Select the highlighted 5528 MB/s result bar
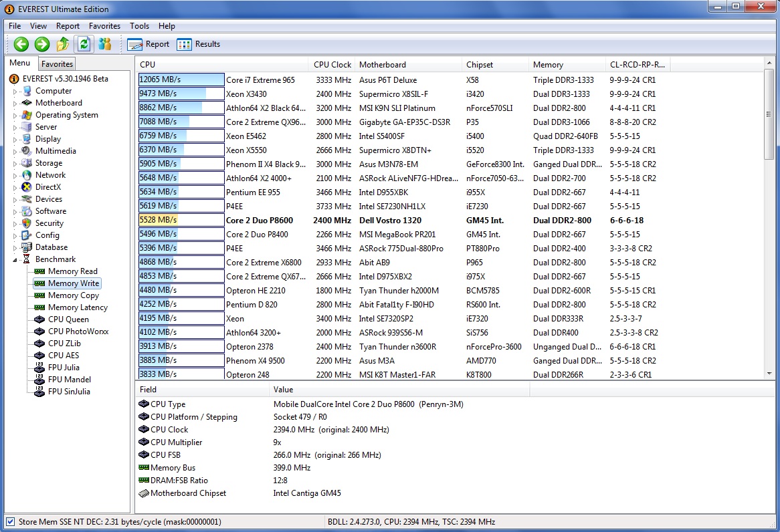The image size is (780, 532). tap(181, 220)
